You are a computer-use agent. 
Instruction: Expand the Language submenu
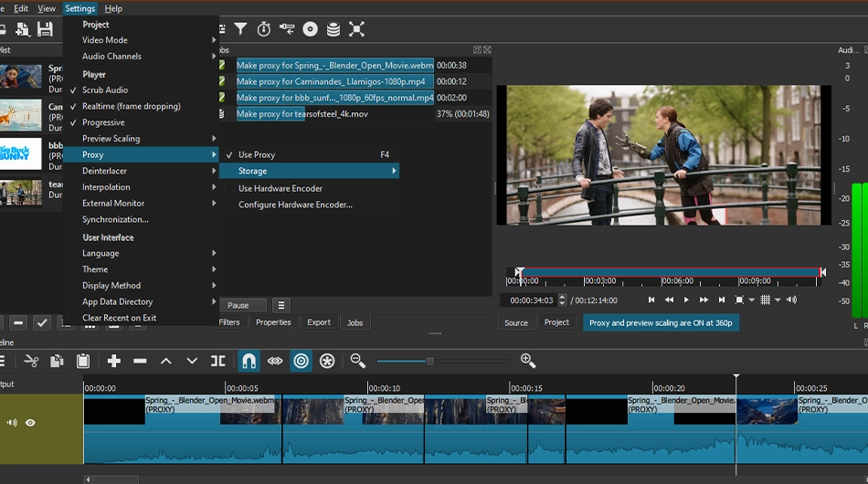pos(141,253)
